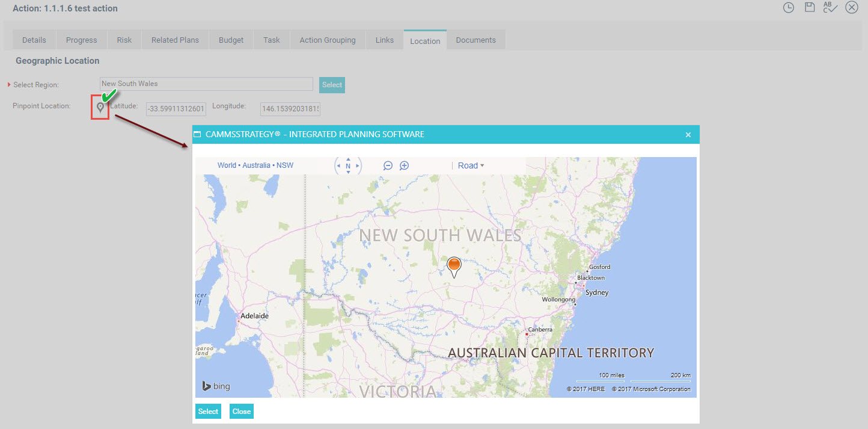Pan the map south using the compass arrow

point(348,172)
